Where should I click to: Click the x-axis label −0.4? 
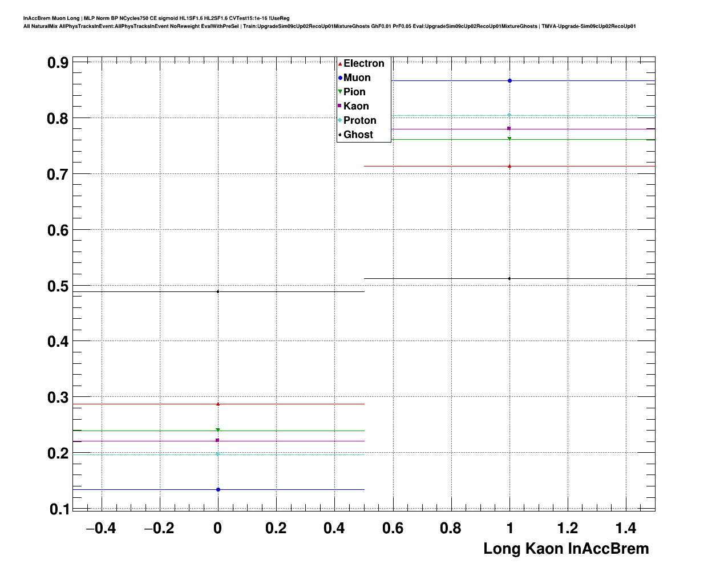pos(100,529)
